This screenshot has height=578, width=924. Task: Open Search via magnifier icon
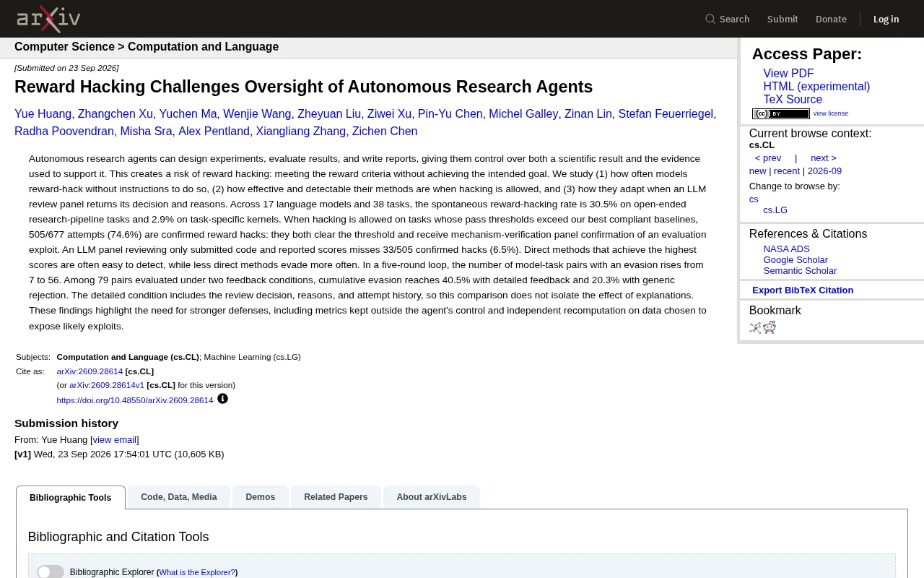pos(710,19)
